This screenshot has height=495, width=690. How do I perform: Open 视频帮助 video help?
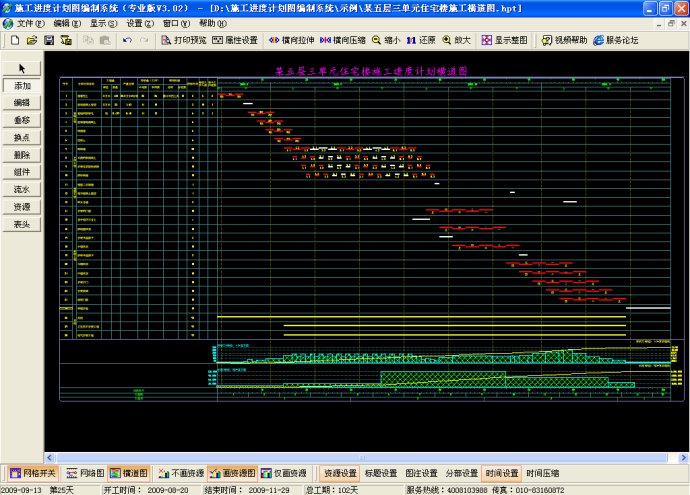(x=565, y=40)
